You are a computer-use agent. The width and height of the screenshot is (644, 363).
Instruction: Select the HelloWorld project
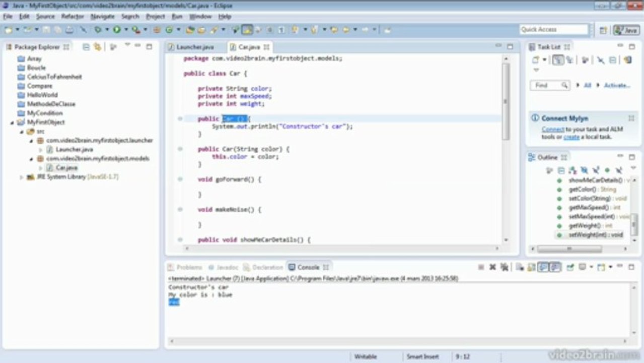tap(42, 95)
